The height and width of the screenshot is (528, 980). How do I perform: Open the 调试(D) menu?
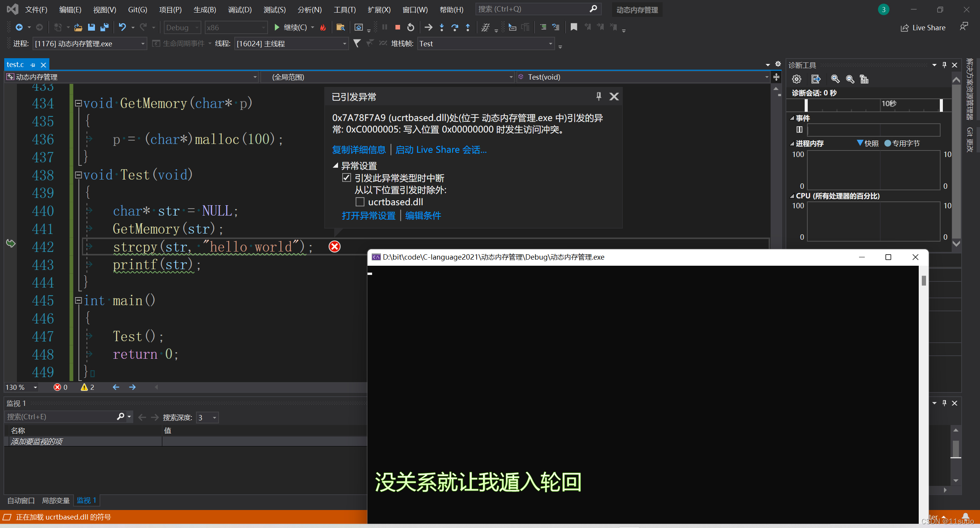pos(240,10)
